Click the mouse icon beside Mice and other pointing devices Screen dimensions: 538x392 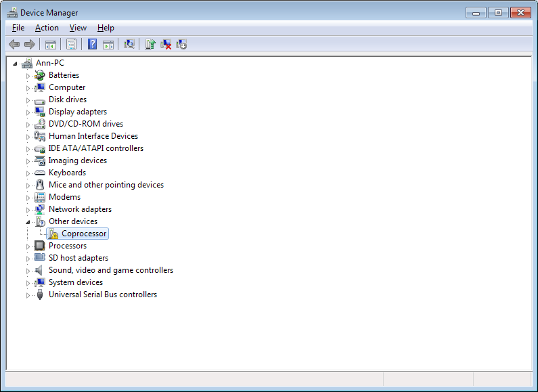click(40, 185)
